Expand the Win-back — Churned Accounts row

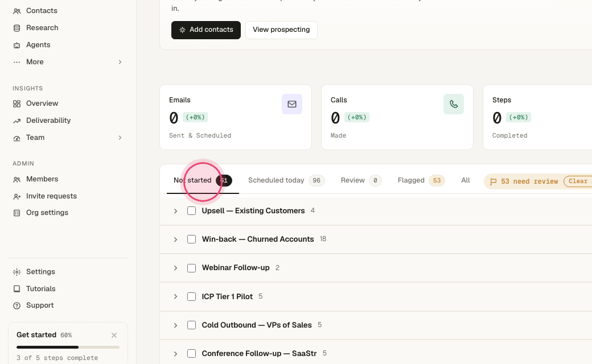[175, 239]
